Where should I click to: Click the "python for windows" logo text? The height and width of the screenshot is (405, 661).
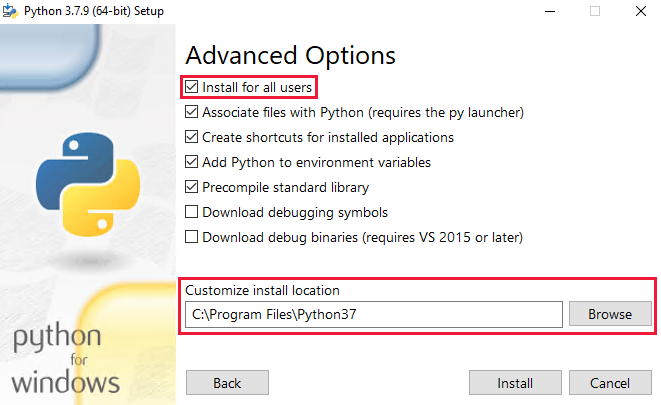click(67, 358)
